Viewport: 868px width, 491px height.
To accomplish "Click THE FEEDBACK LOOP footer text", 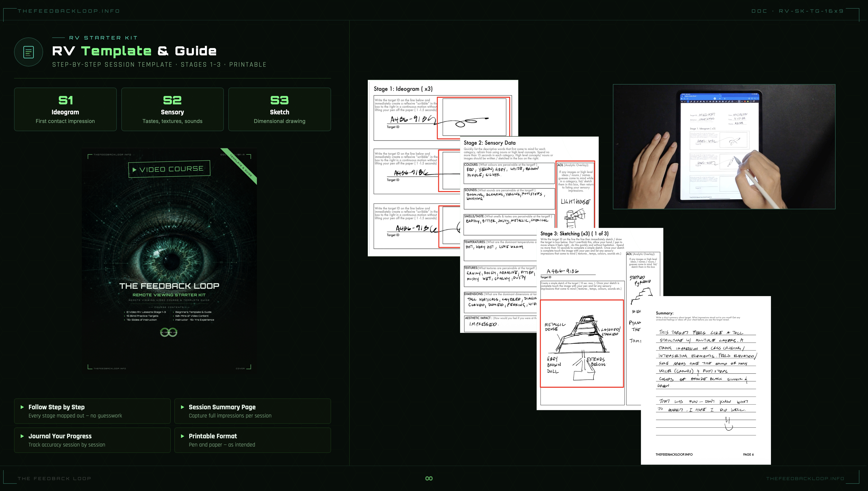I will [x=54, y=479].
